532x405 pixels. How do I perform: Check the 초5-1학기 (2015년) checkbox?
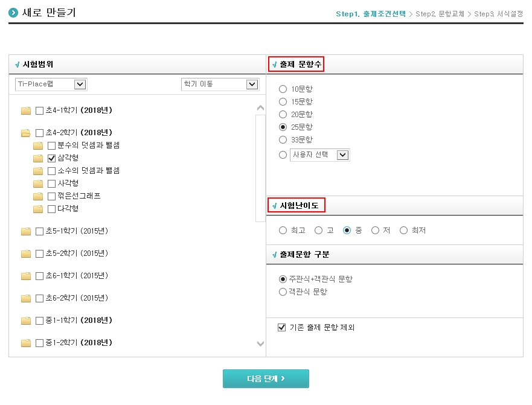click(x=39, y=231)
